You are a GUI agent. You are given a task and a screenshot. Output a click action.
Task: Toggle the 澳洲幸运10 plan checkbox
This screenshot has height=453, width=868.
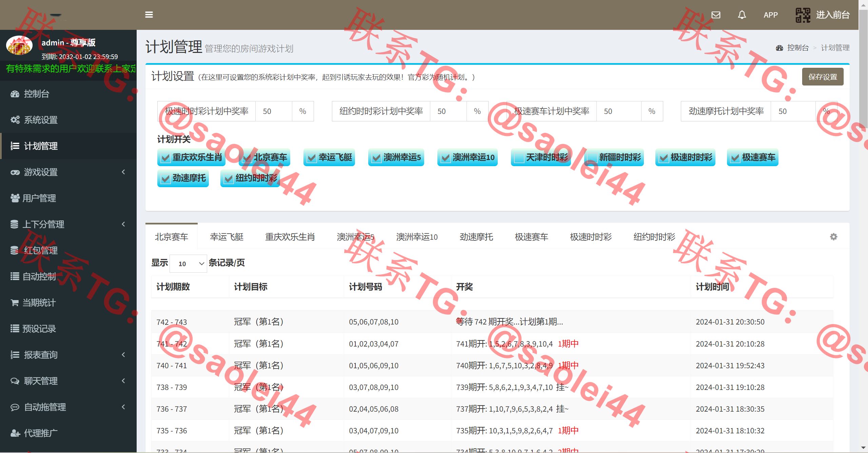(x=446, y=158)
